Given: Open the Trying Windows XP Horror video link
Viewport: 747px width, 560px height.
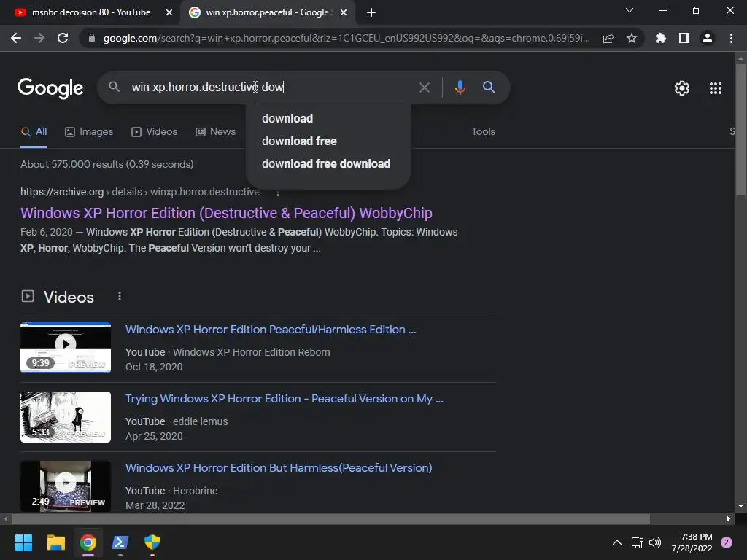Looking at the screenshot, I should (285, 399).
